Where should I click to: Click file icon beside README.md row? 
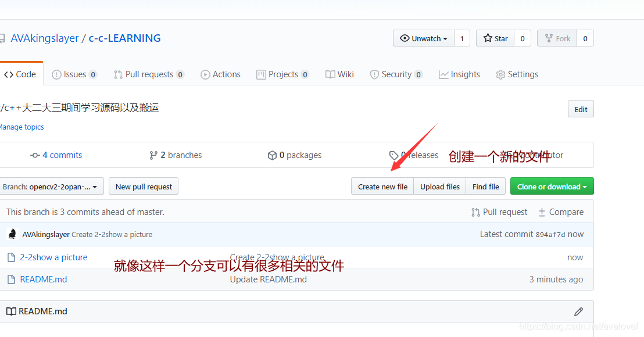12,279
